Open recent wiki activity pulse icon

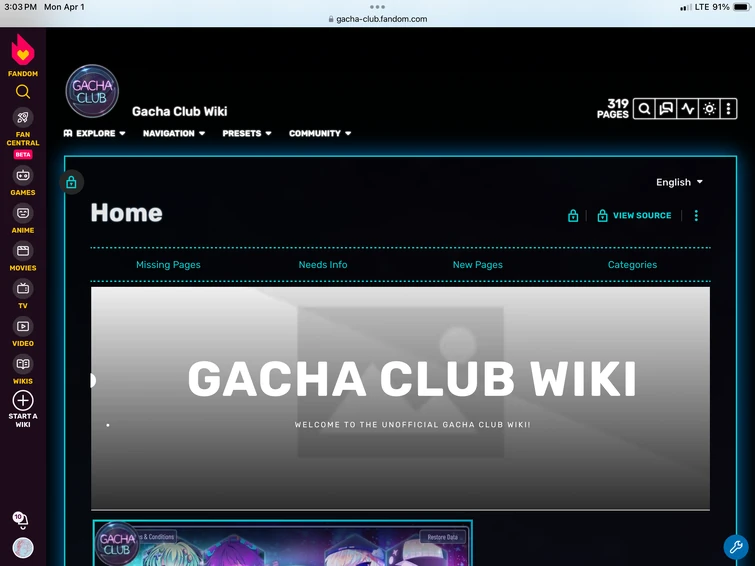pyautogui.click(x=688, y=109)
